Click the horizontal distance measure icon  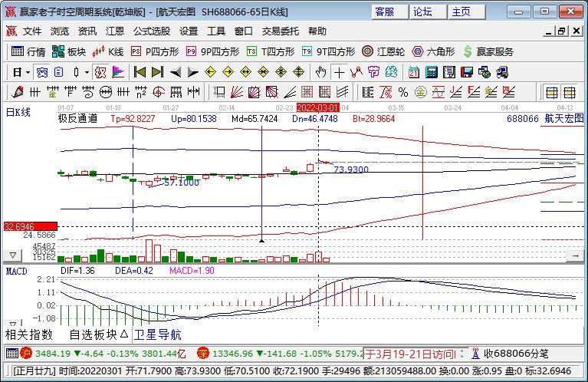coord(194,92)
